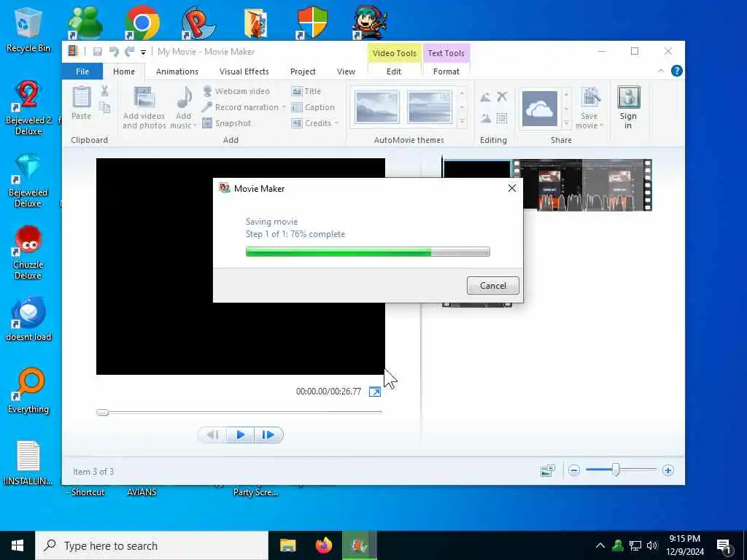Go to the previous frame
747x560 pixels.
pos(212,435)
